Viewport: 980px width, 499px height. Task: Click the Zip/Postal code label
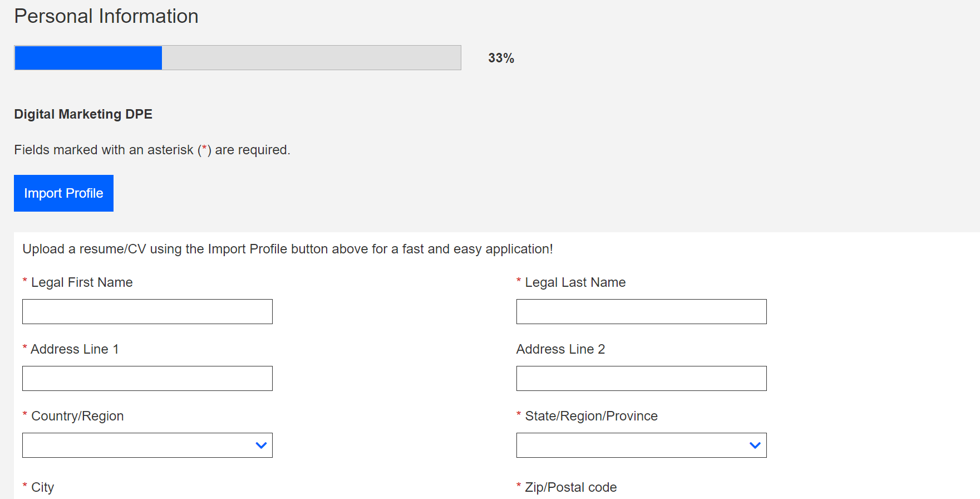pyautogui.click(x=570, y=487)
